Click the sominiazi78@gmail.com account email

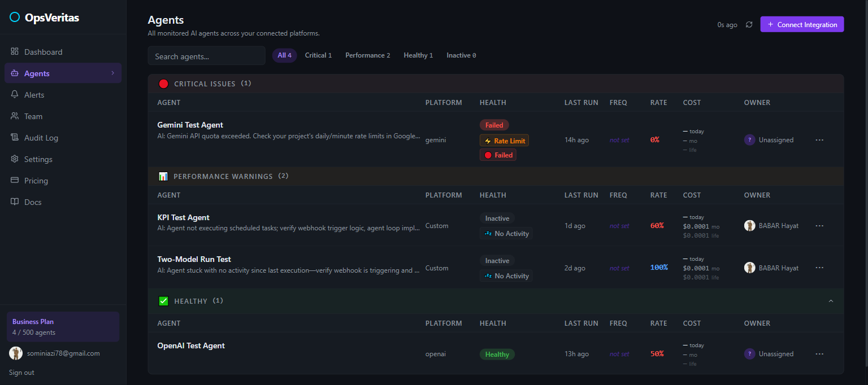[63, 353]
